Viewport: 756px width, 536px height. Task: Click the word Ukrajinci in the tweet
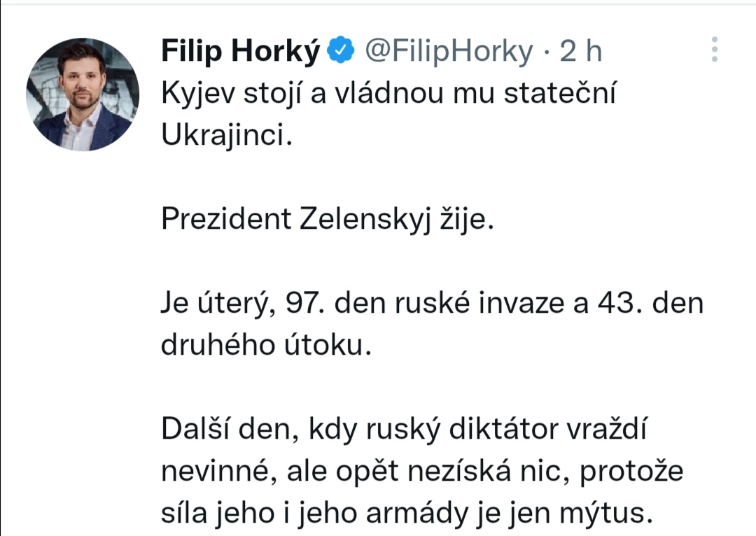pyautogui.click(x=225, y=136)
